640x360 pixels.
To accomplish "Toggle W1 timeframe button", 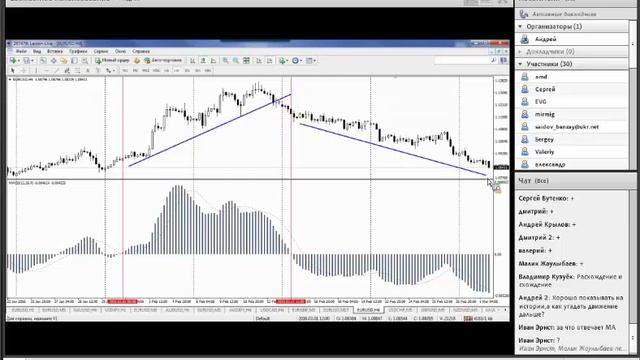I will coord(198,71).
